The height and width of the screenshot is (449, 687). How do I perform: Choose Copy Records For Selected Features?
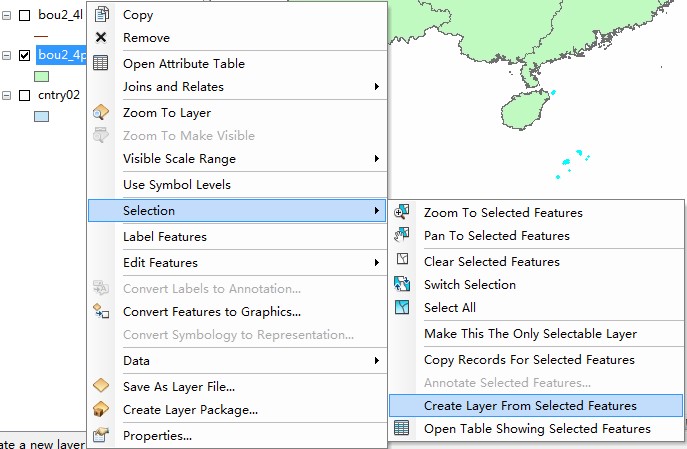tap(536, 360)
